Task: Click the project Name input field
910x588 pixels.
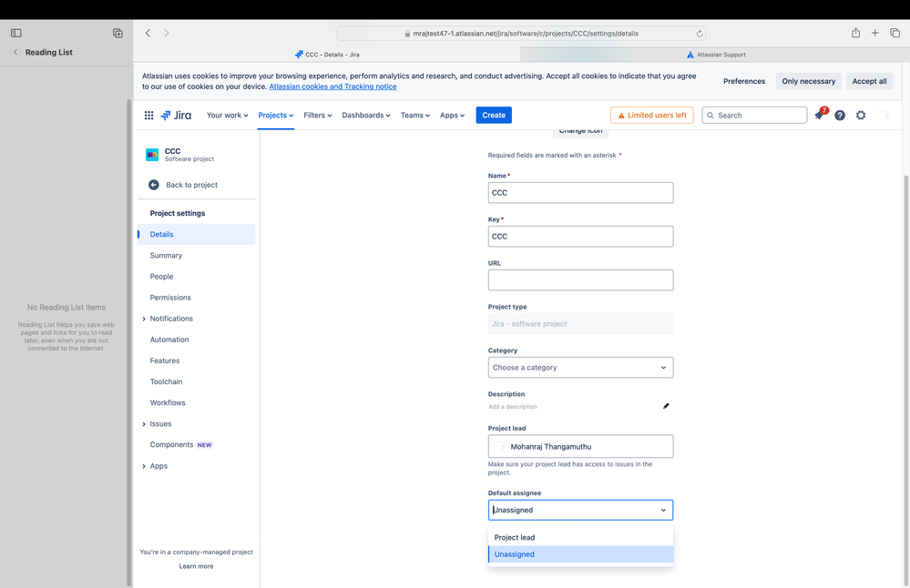Action: click(580, 193)
